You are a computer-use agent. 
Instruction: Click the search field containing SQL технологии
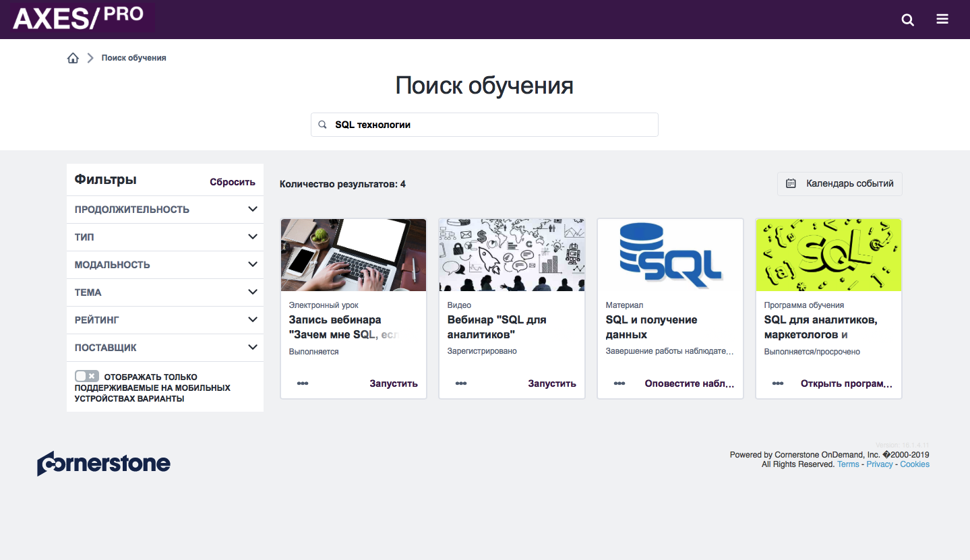[x=484, y=125]
